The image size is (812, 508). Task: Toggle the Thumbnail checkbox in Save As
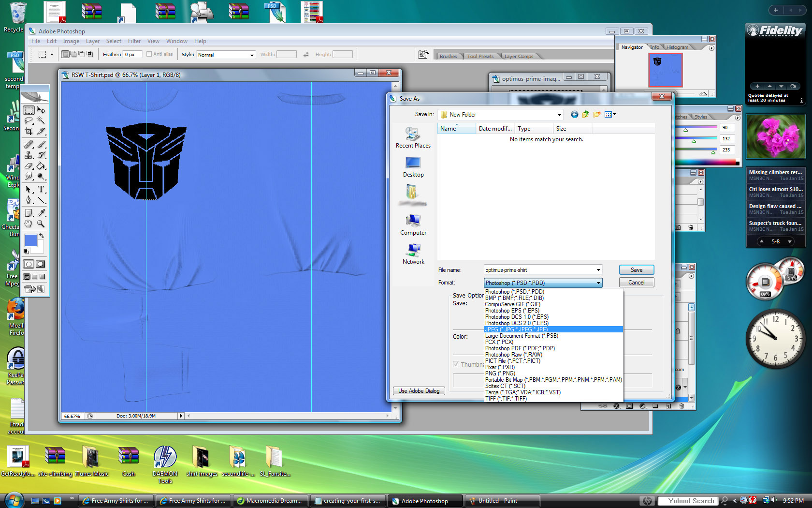[x=456, y=364]
